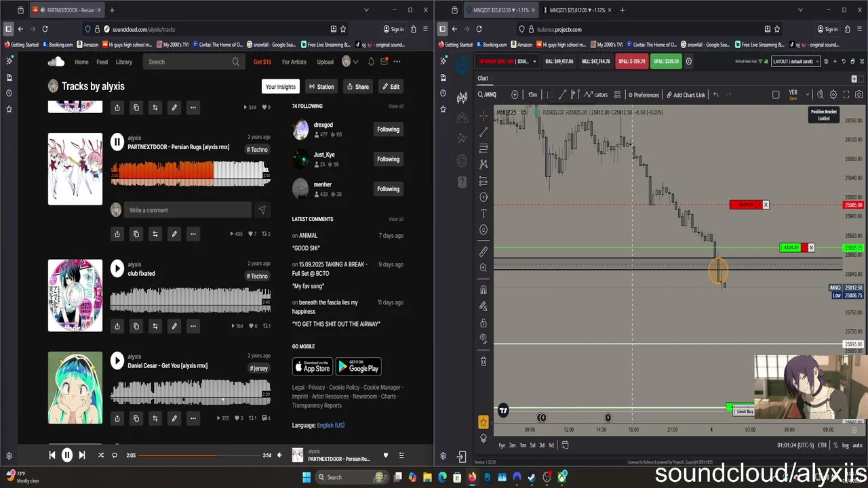The height and width of the screenshot is (488, 868).
Task: Toggle log scale on chart
Action: click(845, 445)
